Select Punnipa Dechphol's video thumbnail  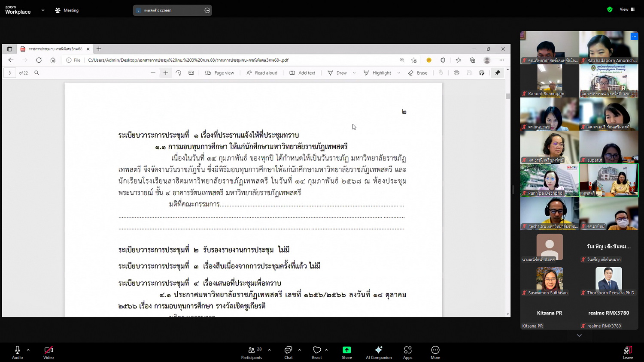tap(549, 180)
